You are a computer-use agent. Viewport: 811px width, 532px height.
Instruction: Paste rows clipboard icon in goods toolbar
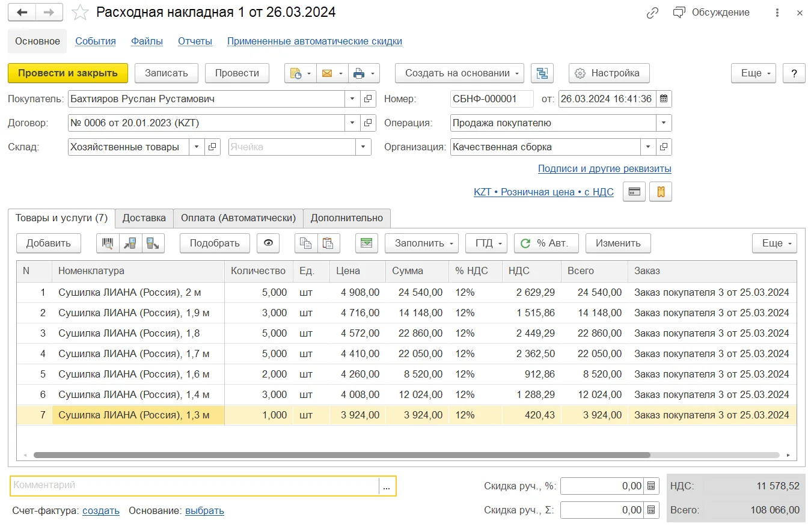point(328,243)
